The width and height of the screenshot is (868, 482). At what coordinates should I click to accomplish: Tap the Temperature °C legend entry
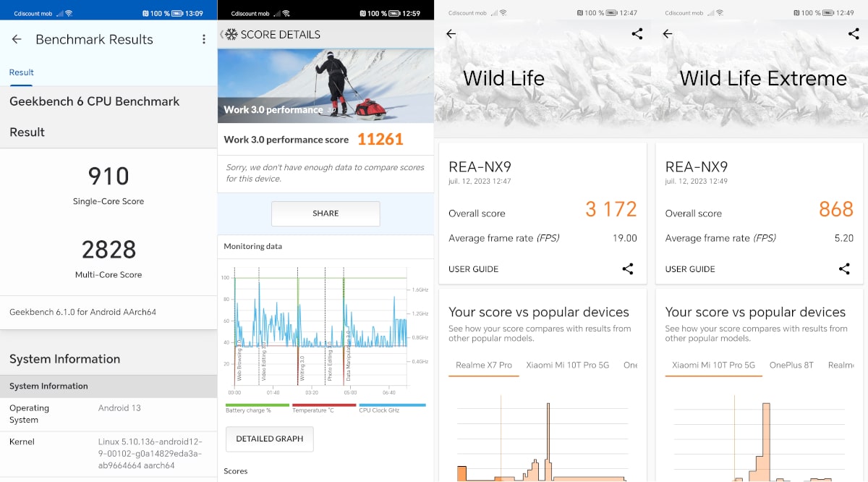coord(324,408)
